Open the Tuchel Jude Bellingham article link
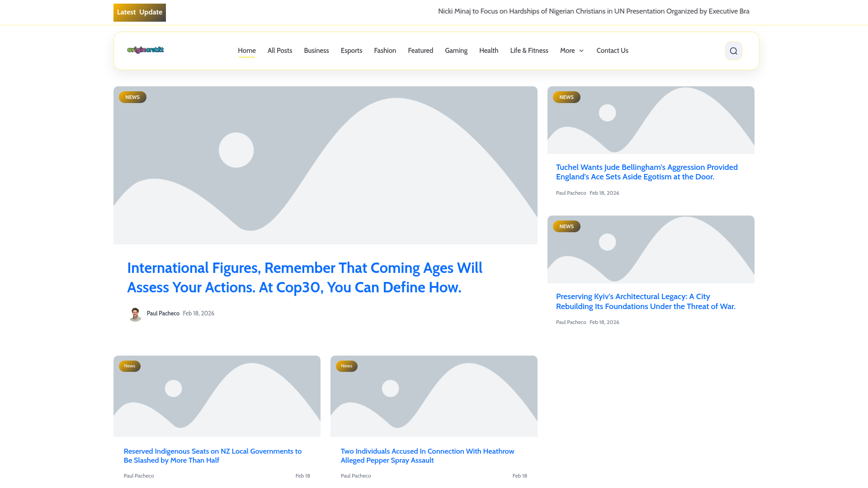Viewport: 868px width, 488px height. click(x=646, y=172)
